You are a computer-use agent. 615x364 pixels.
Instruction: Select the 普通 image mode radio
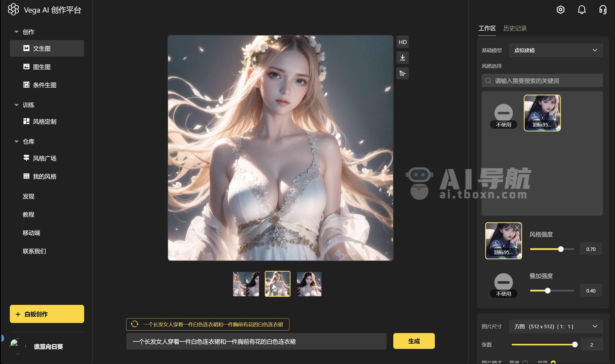(x=525, y=362)
